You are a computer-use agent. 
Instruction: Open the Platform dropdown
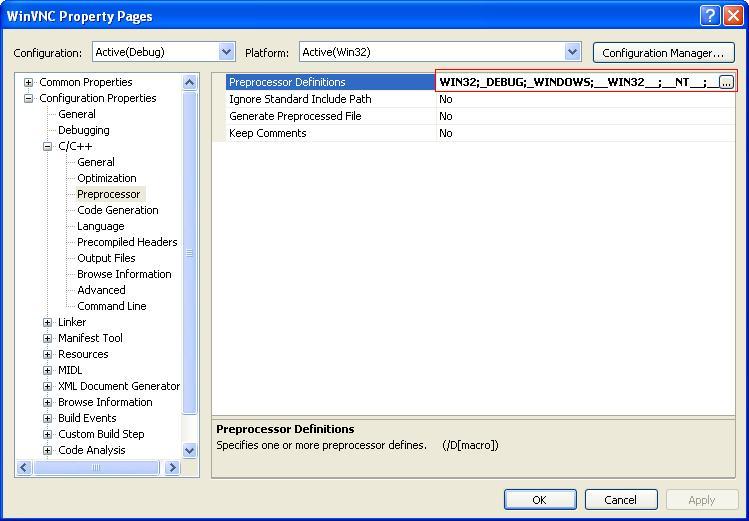(x=572, y=52)
